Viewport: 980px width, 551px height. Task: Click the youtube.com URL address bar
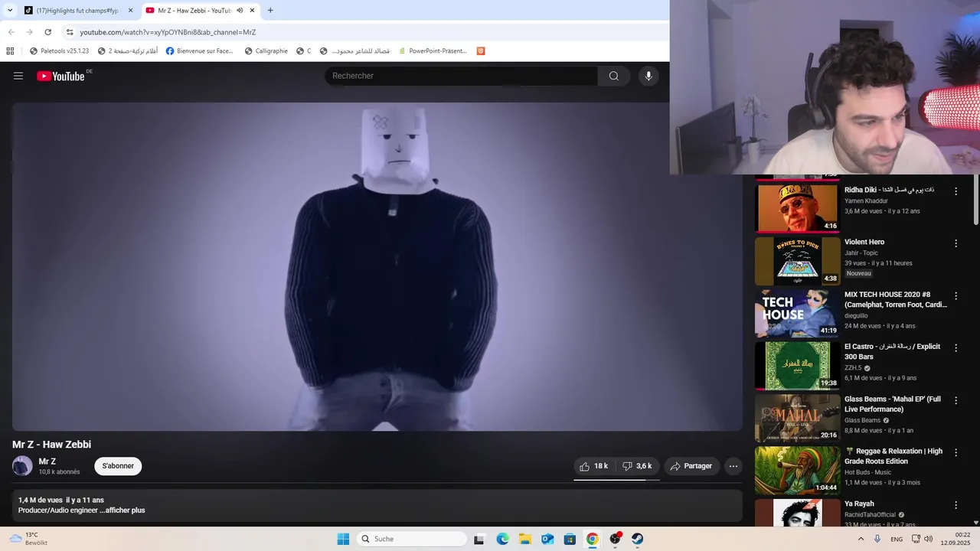tap(168, 32)
